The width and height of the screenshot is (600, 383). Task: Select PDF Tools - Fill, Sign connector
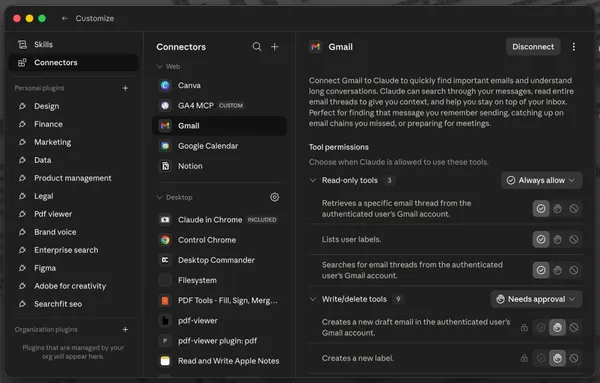pyautogui.click(x=219, y=300)
